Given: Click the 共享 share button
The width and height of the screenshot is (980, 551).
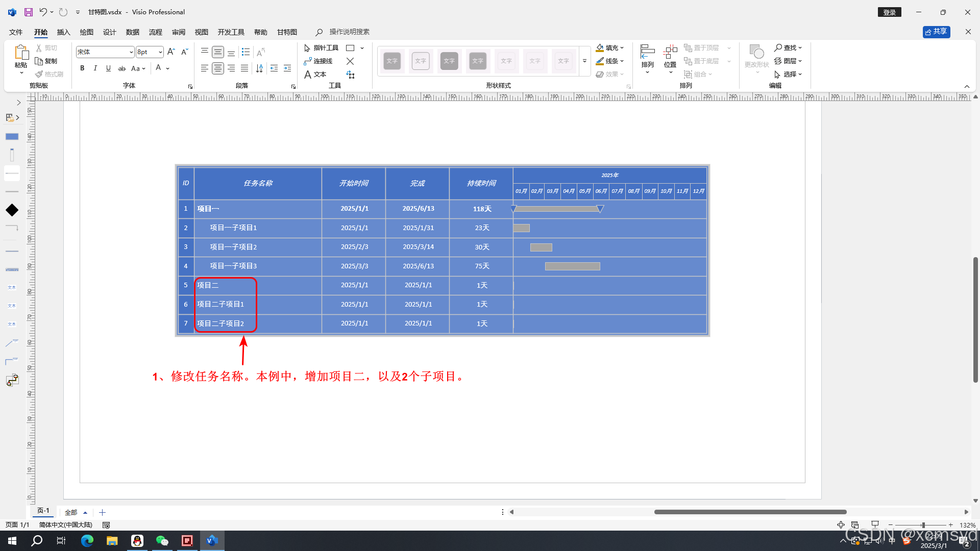Looking at the screenshot, I should [x=936, y=32].
